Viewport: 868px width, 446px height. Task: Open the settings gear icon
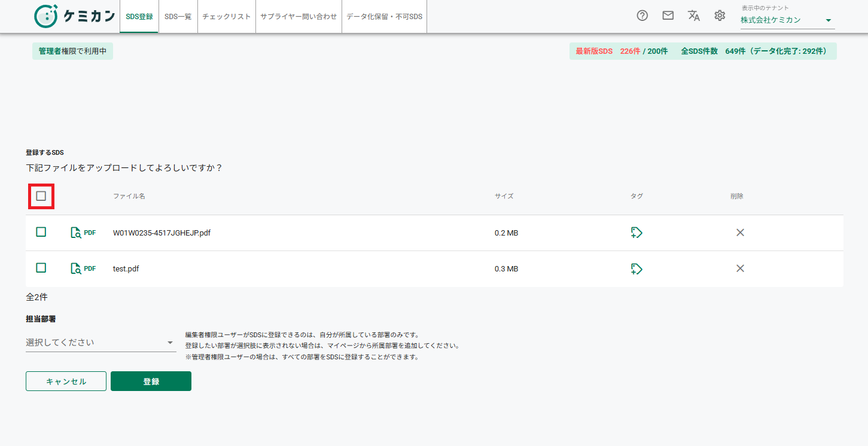[720, 16]
